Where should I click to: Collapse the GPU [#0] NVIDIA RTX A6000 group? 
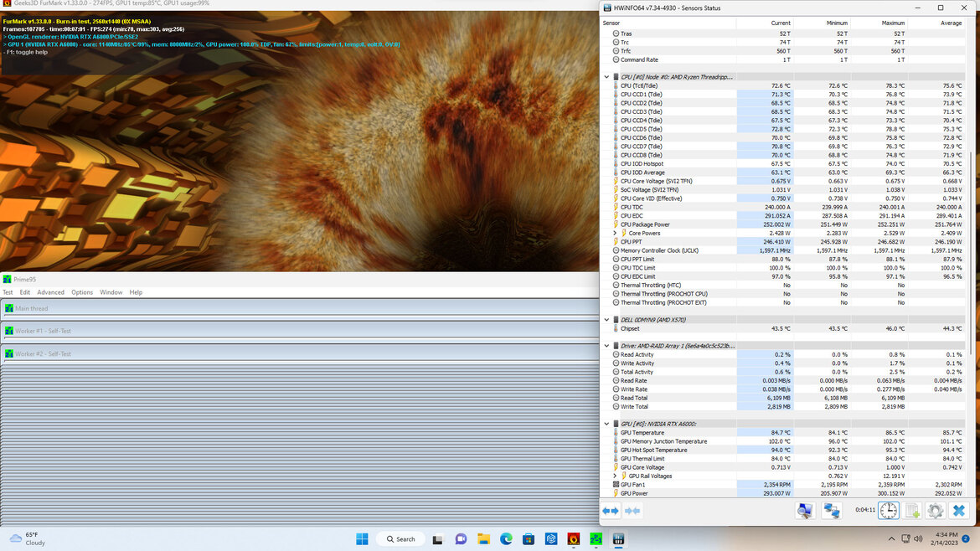(x=606, y=424)
